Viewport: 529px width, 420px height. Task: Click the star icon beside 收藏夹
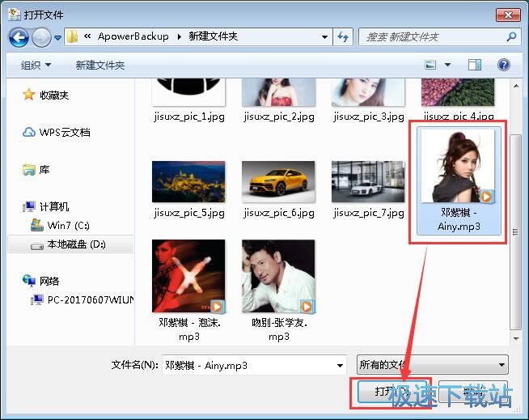(x=29, y=95)
